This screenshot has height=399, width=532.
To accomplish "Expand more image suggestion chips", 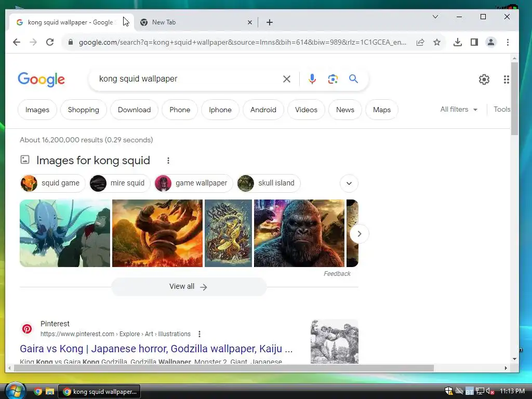I will click(x=349, y=183).
